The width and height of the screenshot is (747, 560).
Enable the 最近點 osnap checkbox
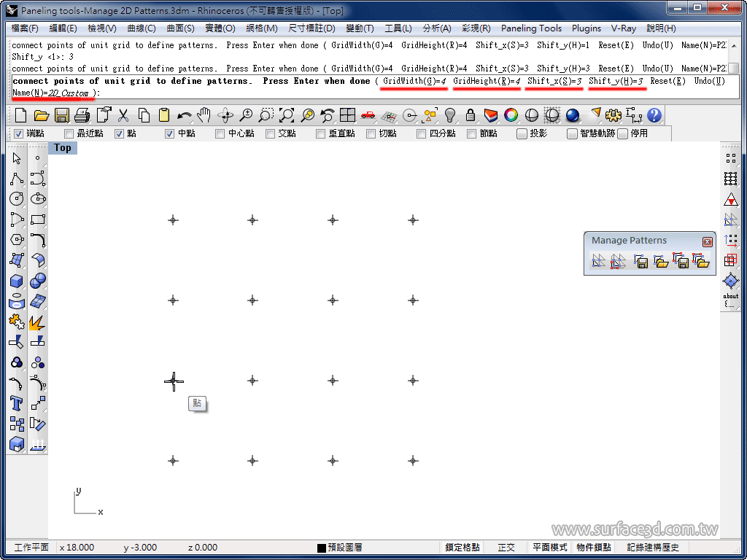coord(69,134)
